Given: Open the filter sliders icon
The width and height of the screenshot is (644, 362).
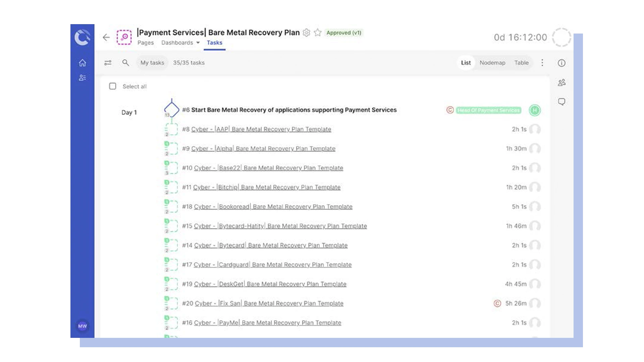Looking at the screenshot, I should pos(108,63).
